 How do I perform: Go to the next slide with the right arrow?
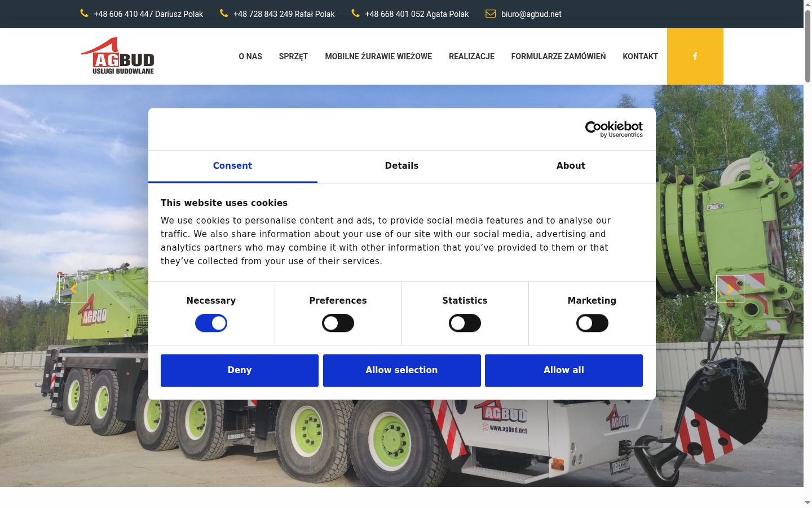730,289
